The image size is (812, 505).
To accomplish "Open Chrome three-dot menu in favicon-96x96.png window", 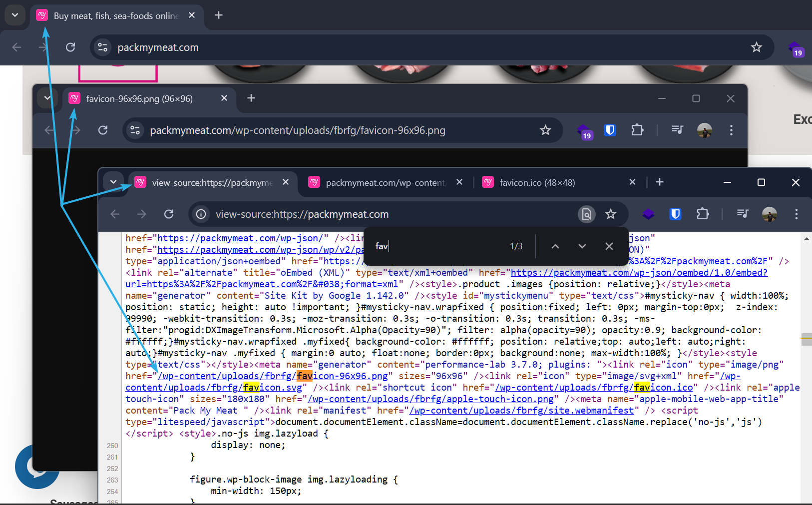I will [731, 130].
